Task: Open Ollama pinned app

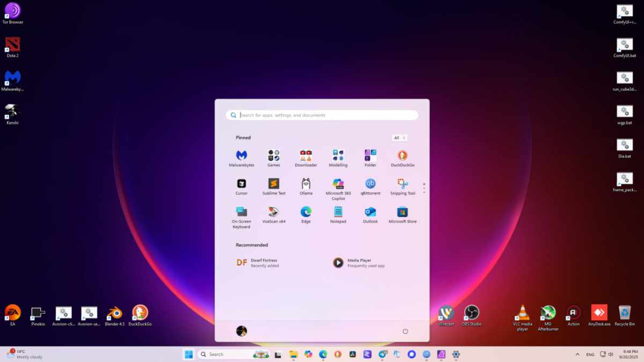Action: click(306, 184)
